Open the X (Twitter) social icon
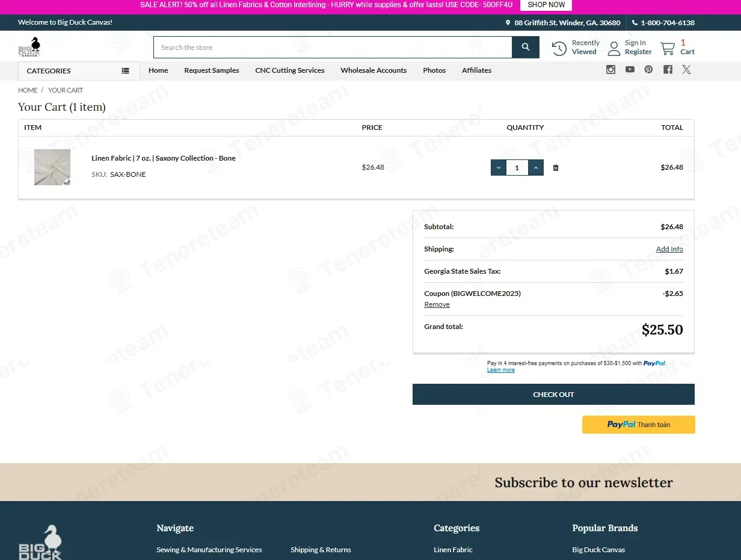The width and height of the screenshot is (741, 560). [686, 69]
